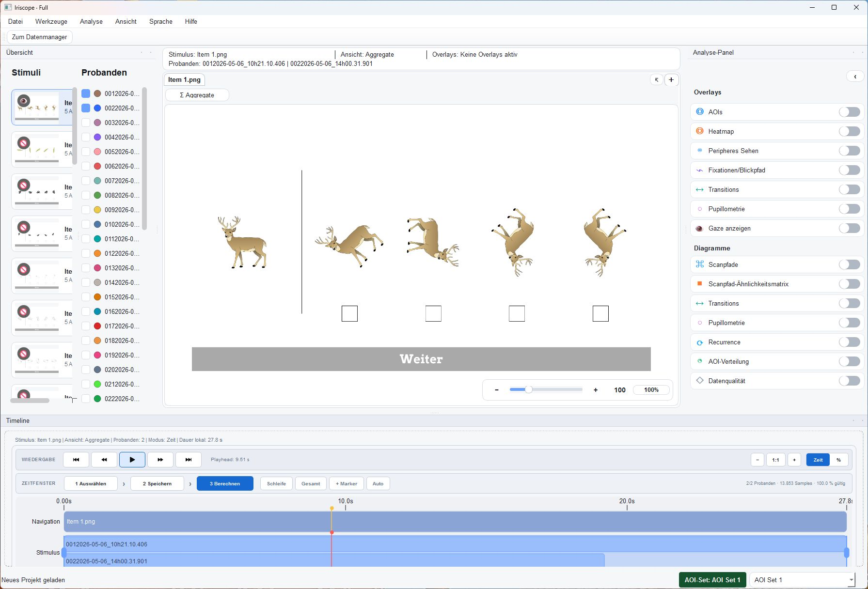Click the Gaze anzeigen eye icon
Viewport: 868px width, 589px height.
pyautogui.click(x=700, y=228)
